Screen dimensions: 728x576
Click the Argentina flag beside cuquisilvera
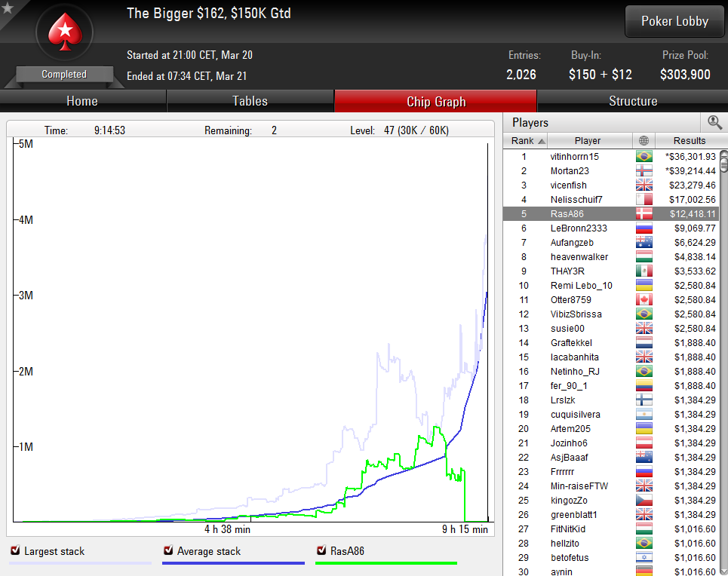point(644,415)
